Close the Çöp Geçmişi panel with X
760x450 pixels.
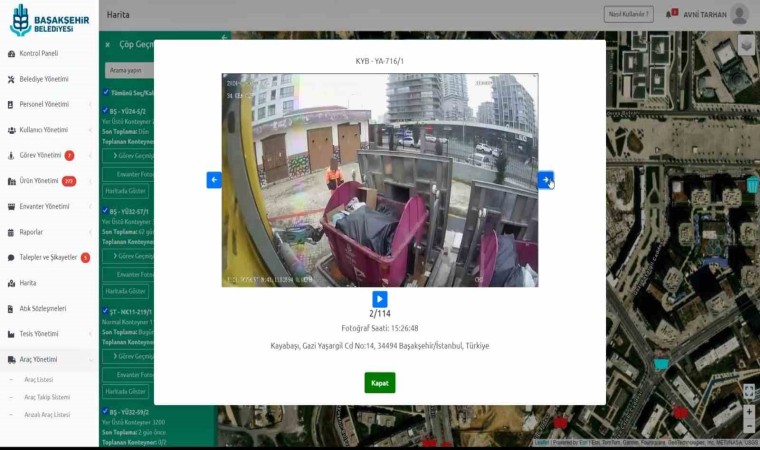(108, 45)
